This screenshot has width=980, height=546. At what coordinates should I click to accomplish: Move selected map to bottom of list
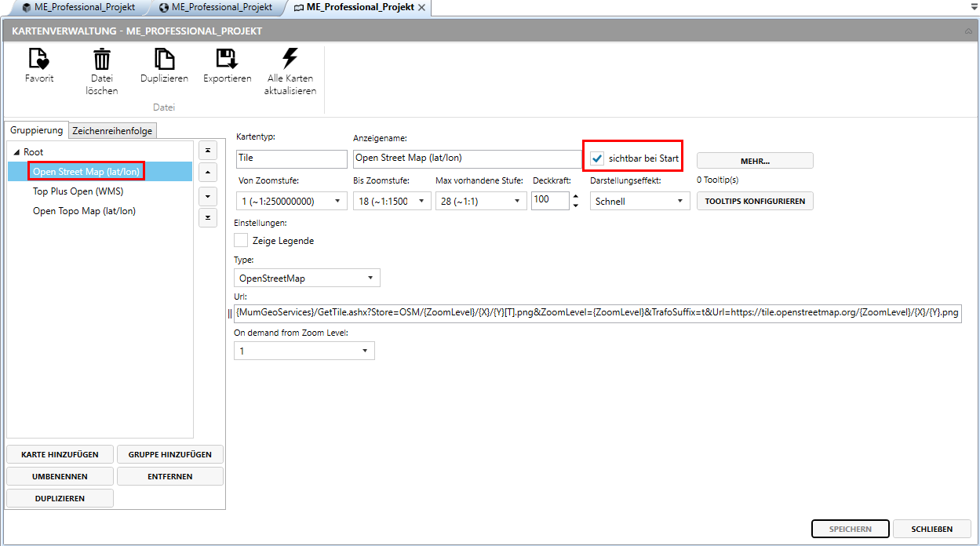[x=208, y=218]
